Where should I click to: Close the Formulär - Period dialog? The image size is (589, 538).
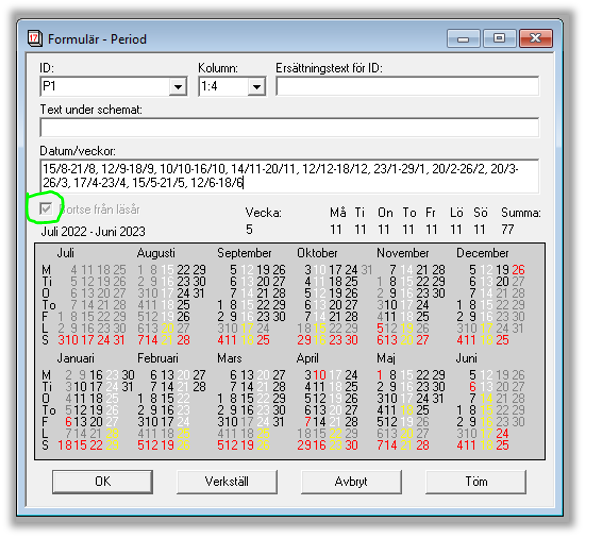(x=536, y=39)
